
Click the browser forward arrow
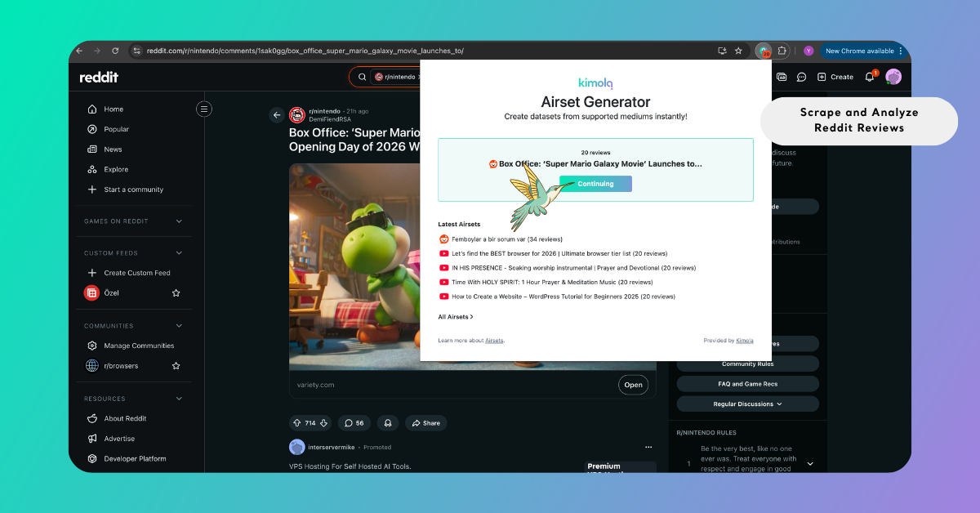(x=97, y=51)
